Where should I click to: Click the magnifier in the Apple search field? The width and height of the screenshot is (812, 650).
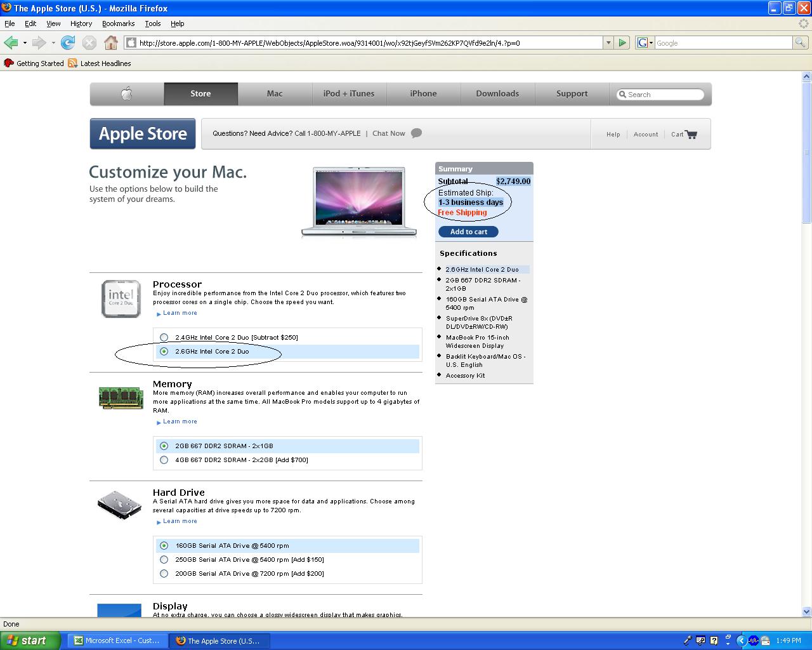coord(624,94)
